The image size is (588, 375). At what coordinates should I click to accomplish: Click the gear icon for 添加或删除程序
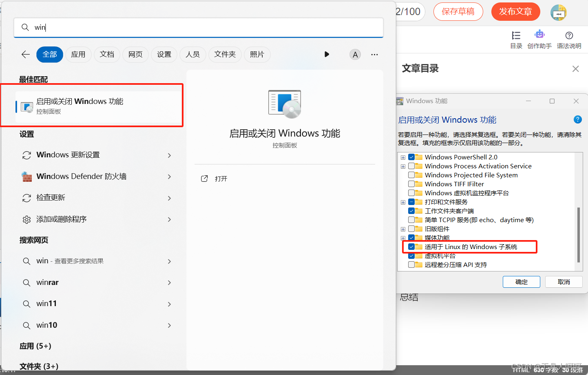[27, 220]
